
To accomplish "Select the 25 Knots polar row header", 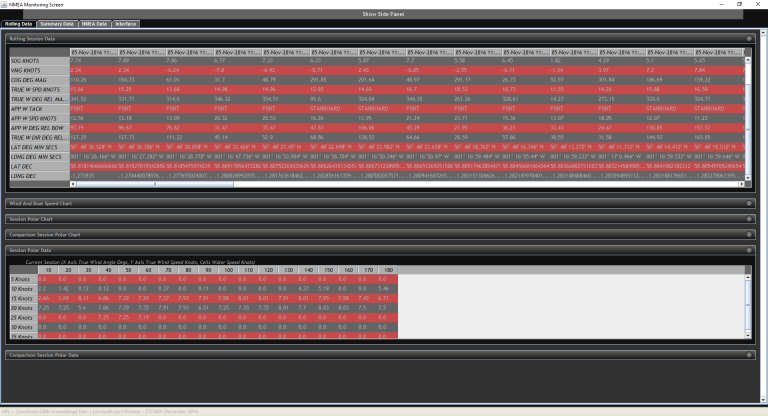I will pos(24,318).
